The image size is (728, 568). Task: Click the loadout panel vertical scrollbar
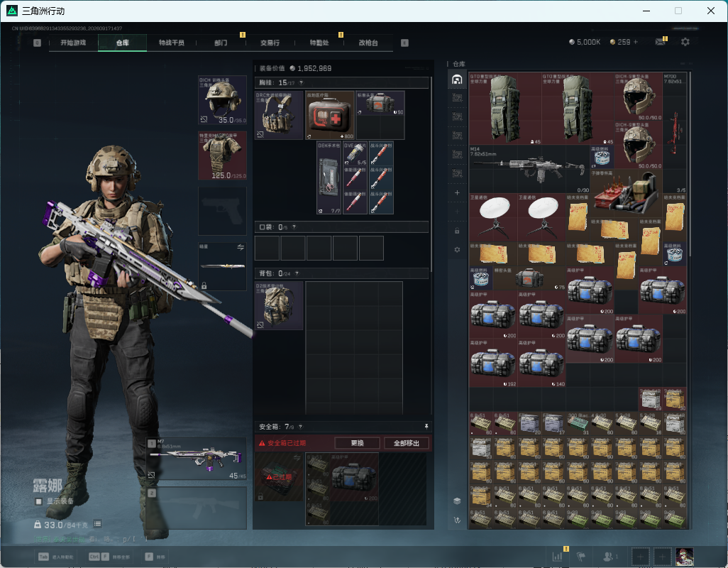[432, 174]
